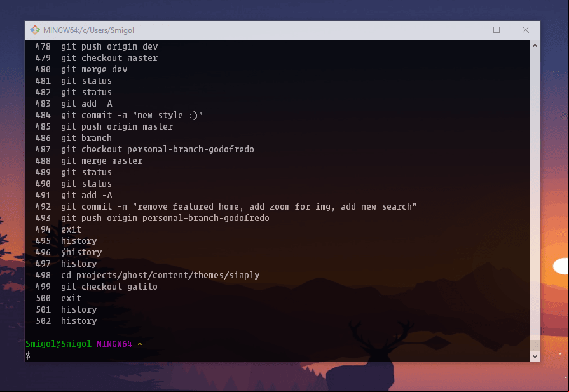The height and width of the screenshot is (392, 569).
Task: Click the title text MINGW64:/c/Users/Smigol
Action: click(88, 30)
